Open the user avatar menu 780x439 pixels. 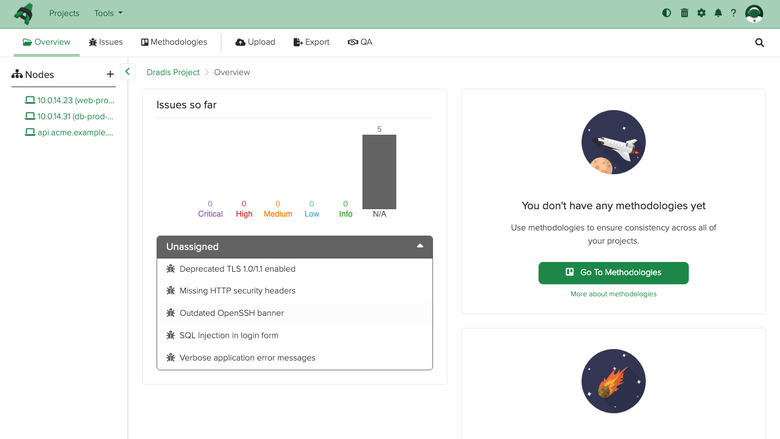(x=754, y=13)
